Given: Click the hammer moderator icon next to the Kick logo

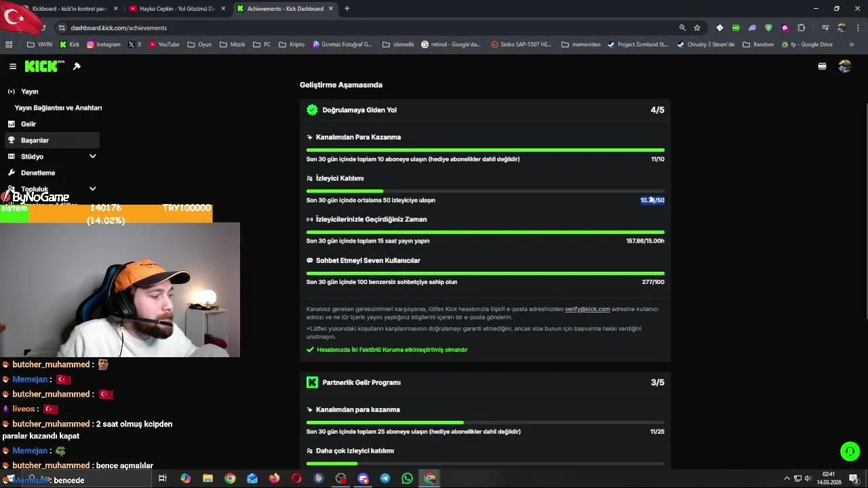Looking at the screenshot, I should pyautogui.click(x=77, y=66).
